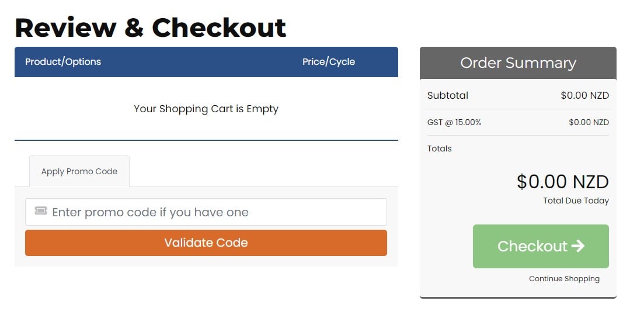The height and width of the screenshot is (318, 644).
Task: Follow the Continue Shopping link
Action: tap(564, 279)
